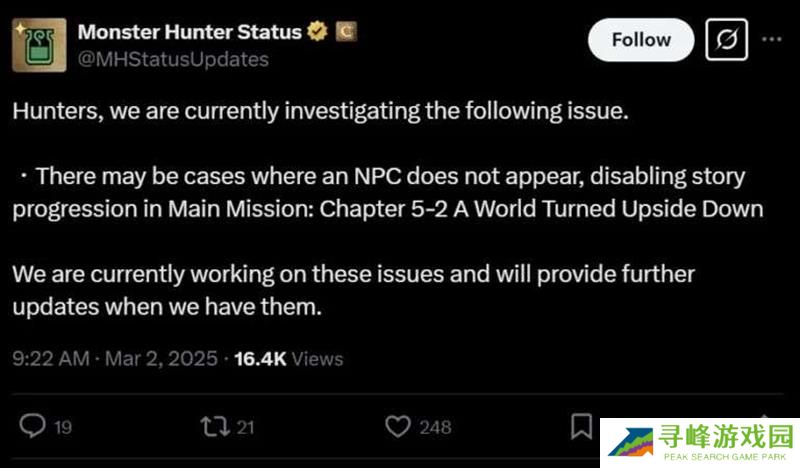This screenshot has width=800, height=468.
Task: Click the repost count 21
Action: (246, 427)
